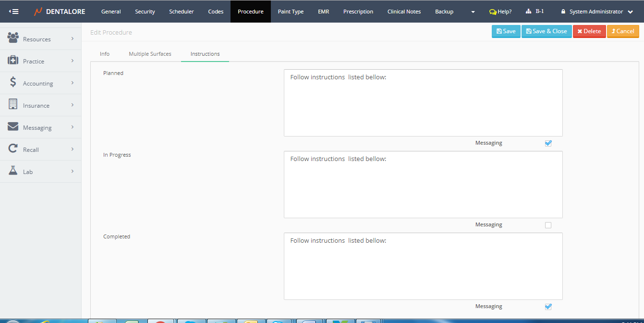Click the Messaging envelope icon
The width and height of the screenshot is (644, 323).
coord(13,127)
